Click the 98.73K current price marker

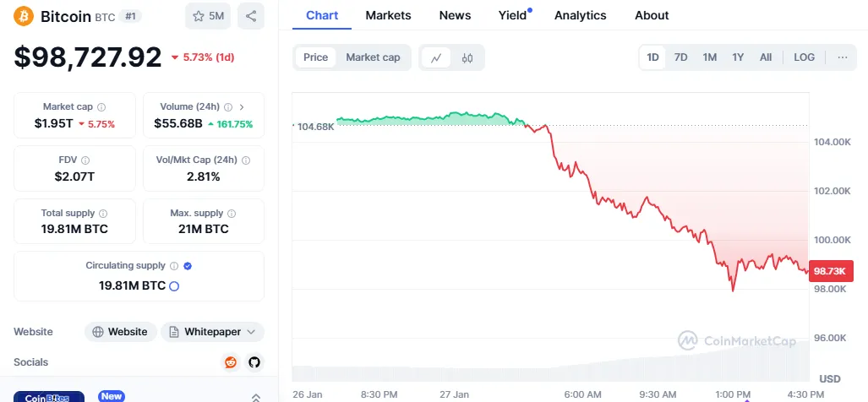pyautogui.click(x=832, y=271)
